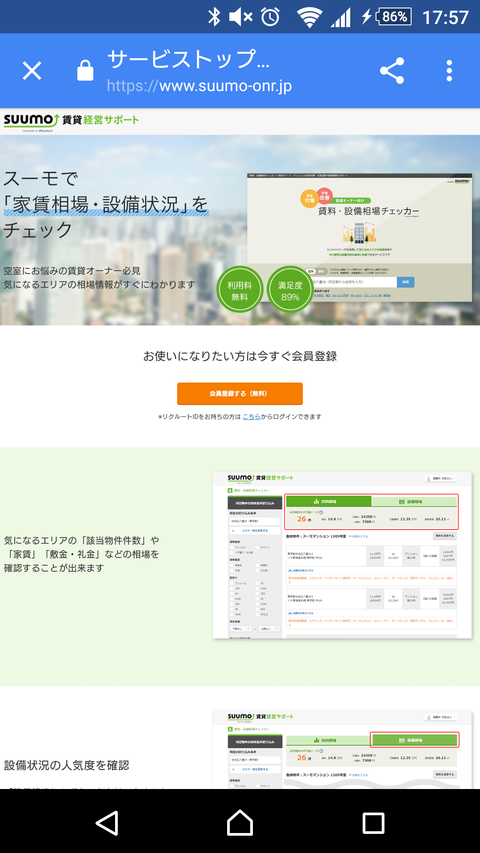Tap the battery 86% indicator
Viewport: 480px width, 853px height.
(394, 17)
